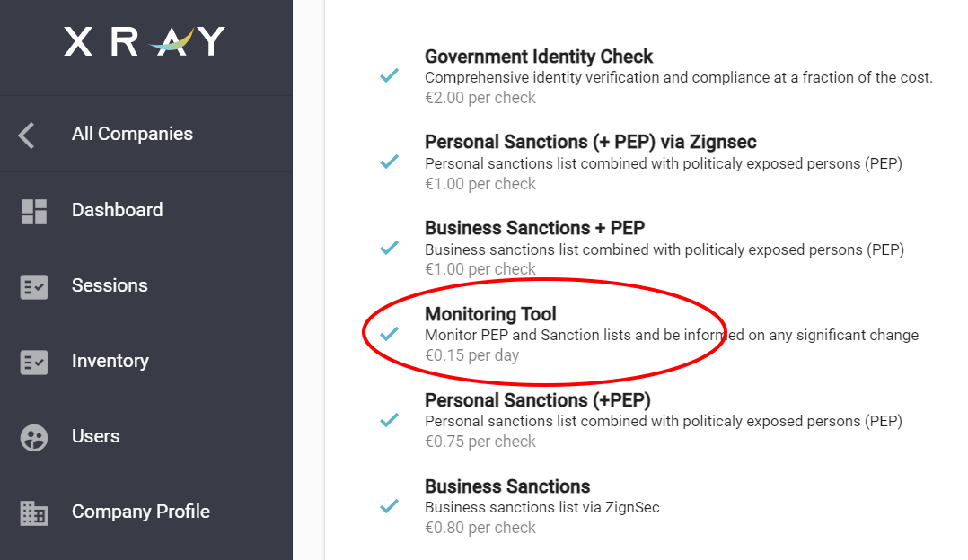Click the back chevron beside All Companies

click(x=27, y=136)
